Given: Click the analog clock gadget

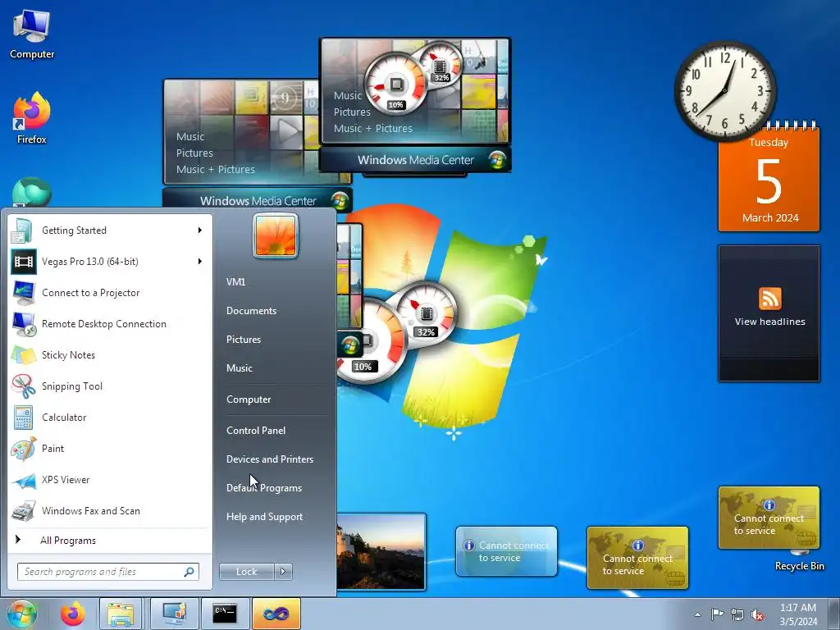Looking at the screenshot, I should 725,90.
